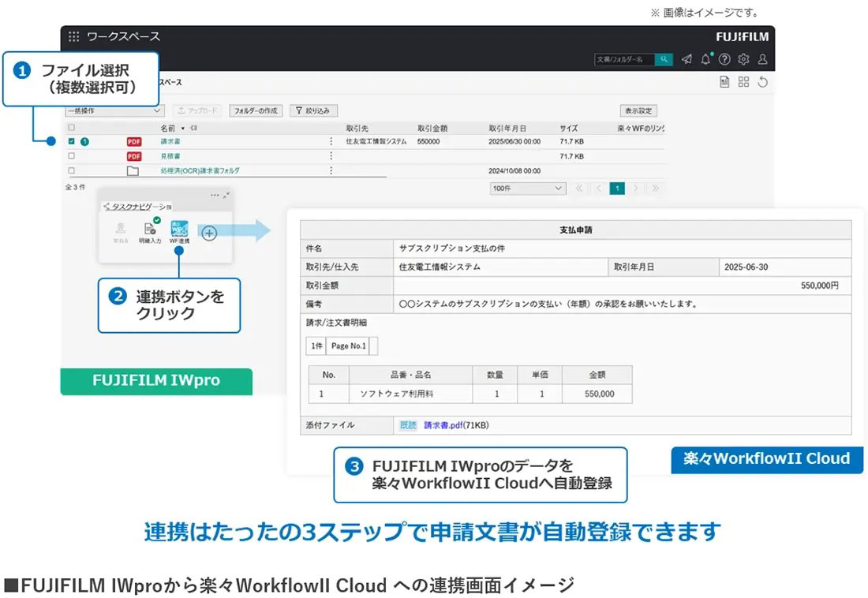Click the 絞り込み filter button
Image resolution: width=868 pixels, height=598 pixels.
313,110
